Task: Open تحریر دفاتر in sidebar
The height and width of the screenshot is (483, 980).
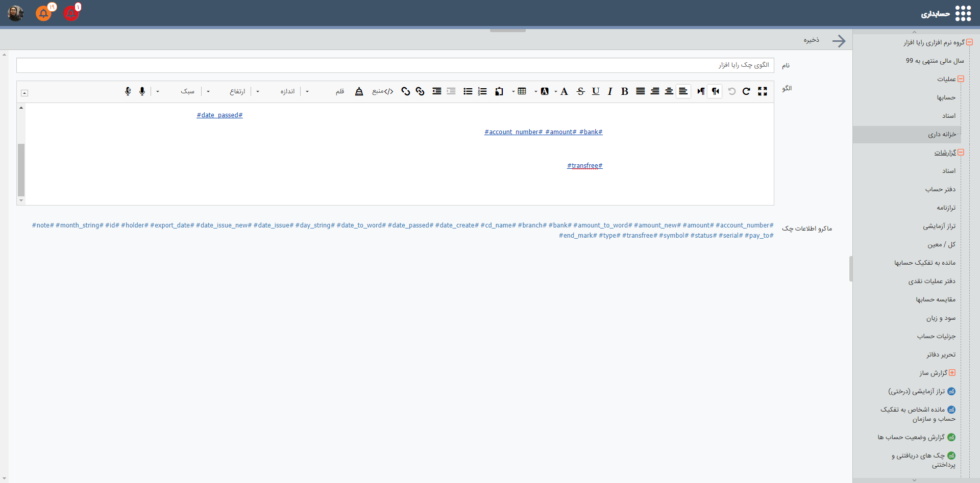Action: click(941, 354)
